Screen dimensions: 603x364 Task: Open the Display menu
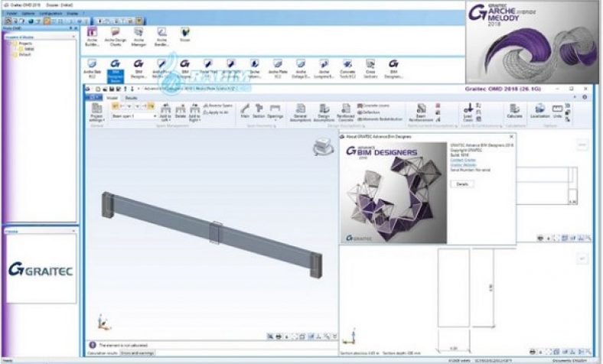pos(72,14)
